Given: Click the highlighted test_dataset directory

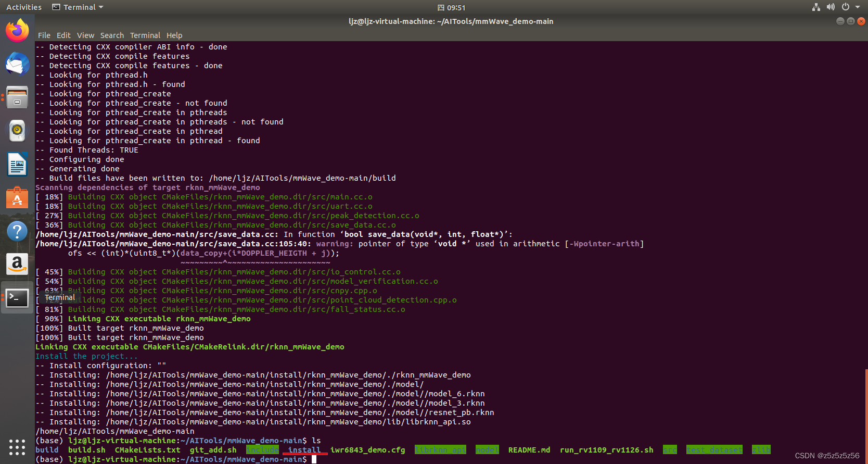Looking at the screenshot, I should pyautogui.click(x=714, y=450).
